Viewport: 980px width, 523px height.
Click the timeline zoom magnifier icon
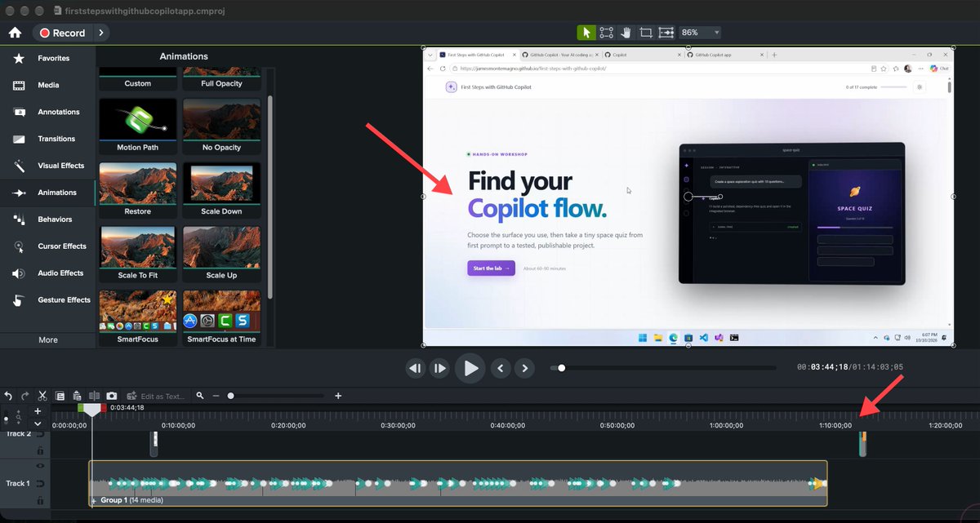pyautogui.click(x=200, y=396)
